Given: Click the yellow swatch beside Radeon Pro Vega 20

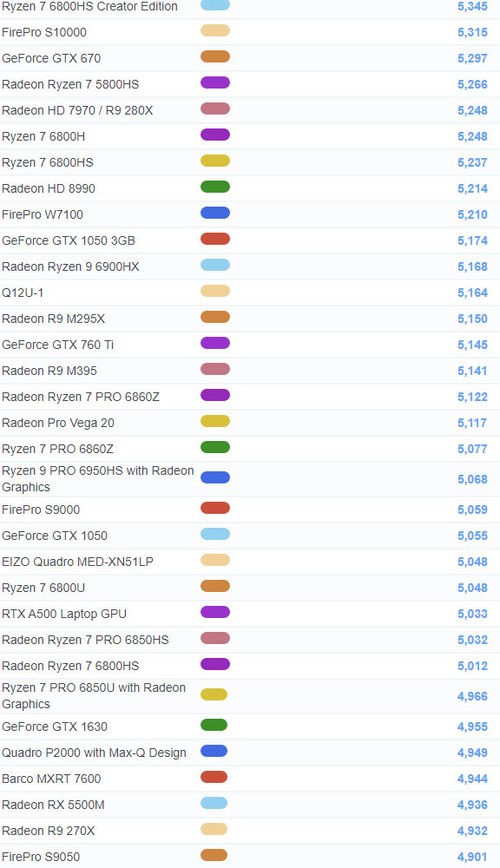Looking at the screenshot, I should (214, 421).
